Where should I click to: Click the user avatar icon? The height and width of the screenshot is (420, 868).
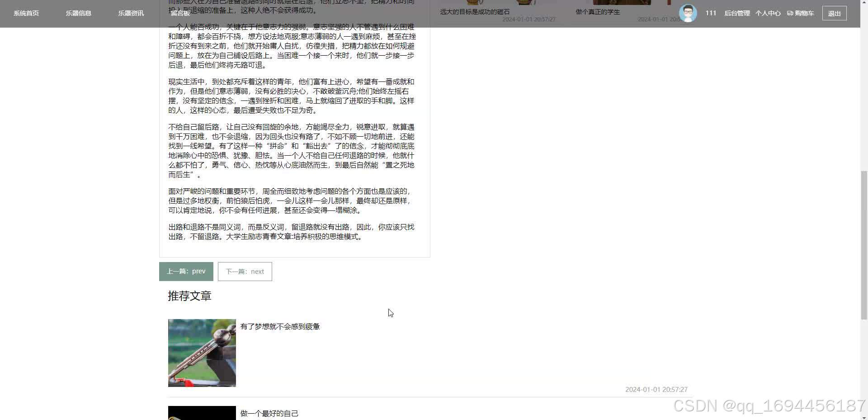[688, 13]
